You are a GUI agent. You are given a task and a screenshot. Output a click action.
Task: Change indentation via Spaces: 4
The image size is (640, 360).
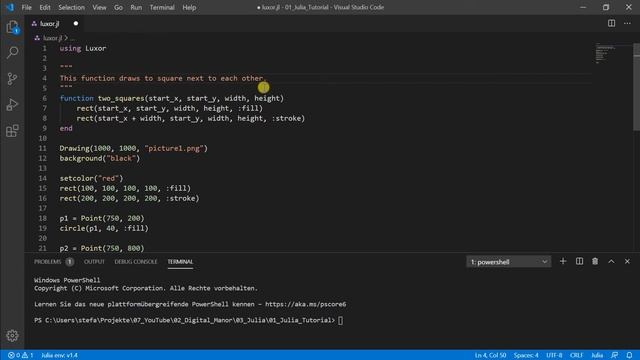point(526,355)
